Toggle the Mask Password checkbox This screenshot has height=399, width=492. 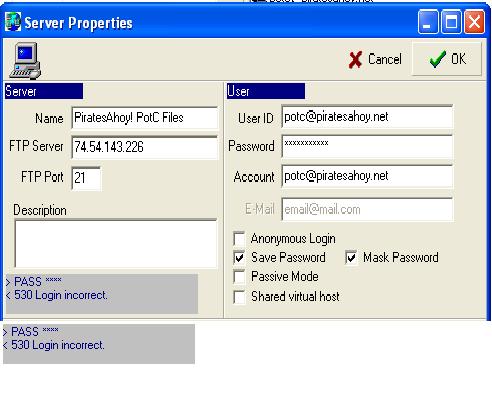[351, 258]
